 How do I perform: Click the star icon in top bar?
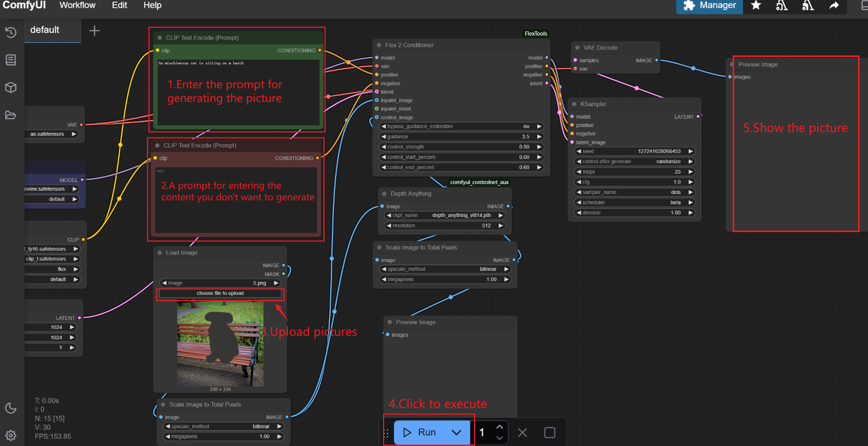[x=756, y=6]
